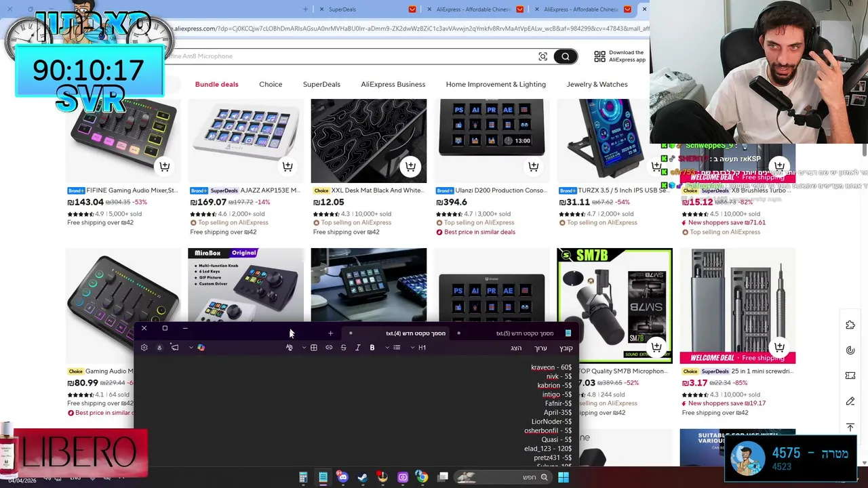
Task: Open the קובץ menu in Notepad
Action: (x=566, y=348)
